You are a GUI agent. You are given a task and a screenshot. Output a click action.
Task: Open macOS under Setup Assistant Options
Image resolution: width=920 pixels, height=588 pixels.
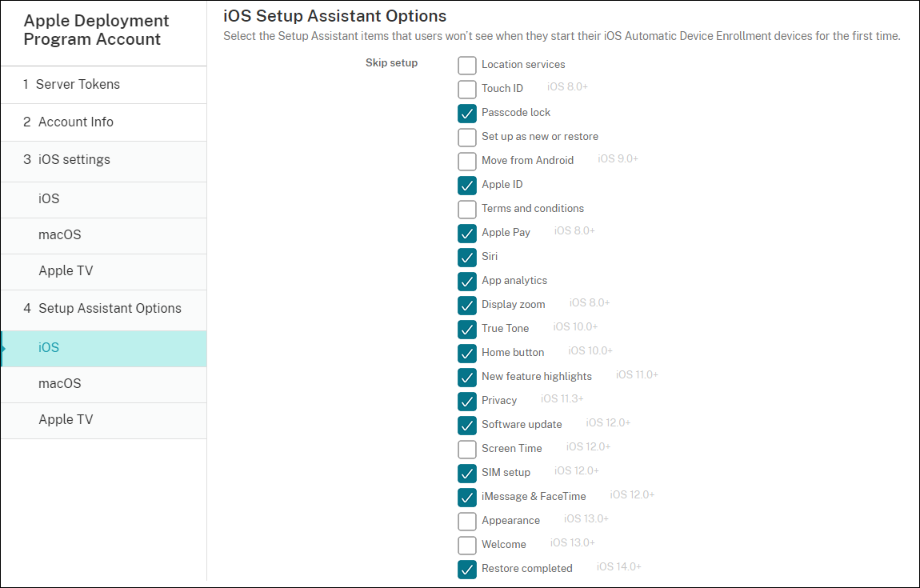(60, 384)
